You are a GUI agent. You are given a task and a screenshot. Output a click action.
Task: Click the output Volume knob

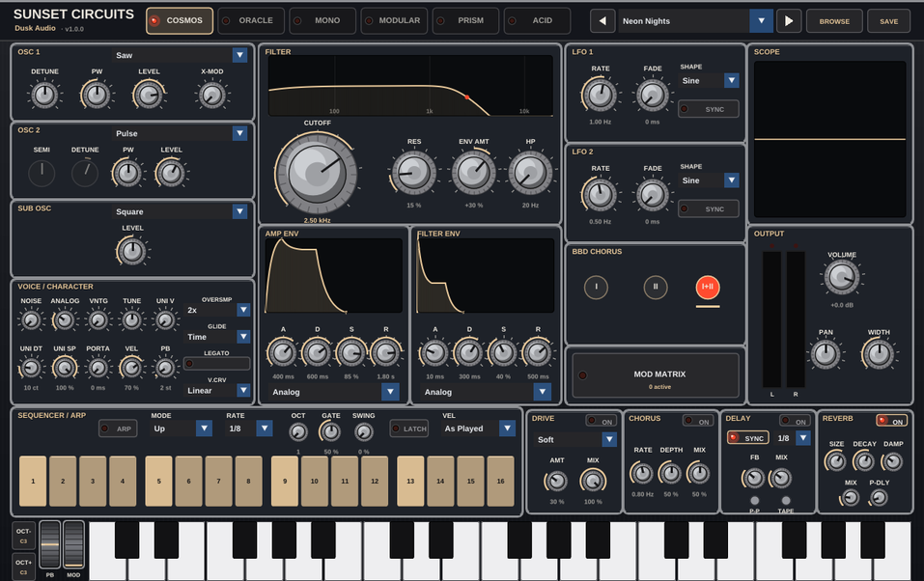[x=842, y=276]
